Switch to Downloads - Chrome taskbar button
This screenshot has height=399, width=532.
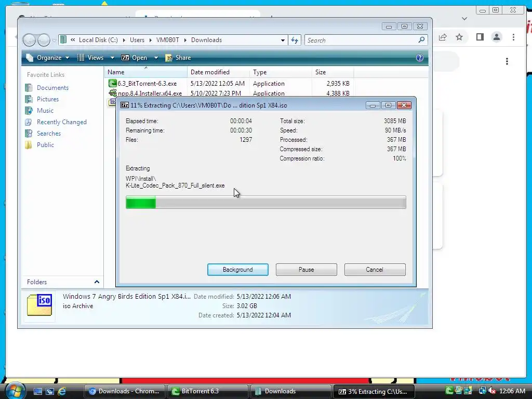pyautogui.click(x=124, y=391)
